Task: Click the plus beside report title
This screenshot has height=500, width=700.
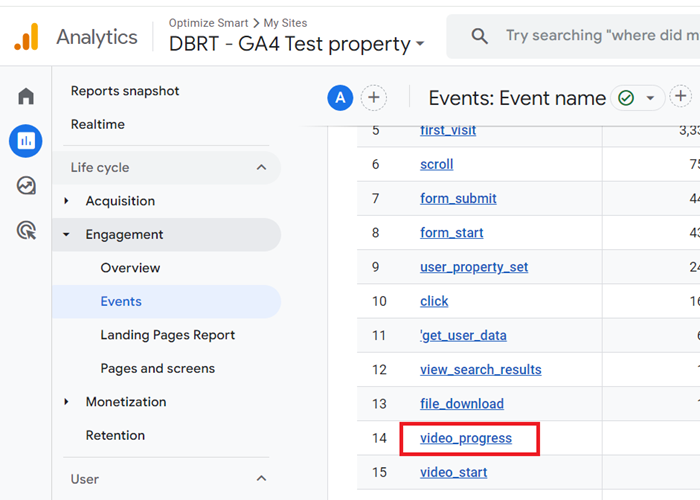Action: tap(681, 96)
